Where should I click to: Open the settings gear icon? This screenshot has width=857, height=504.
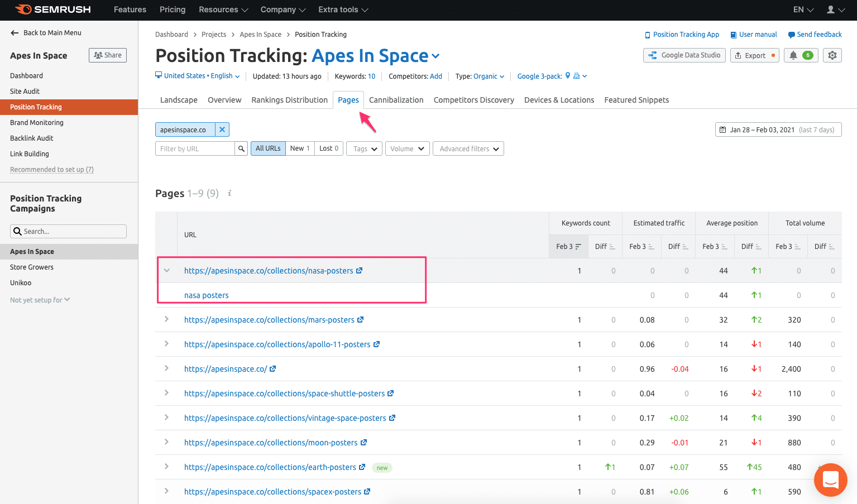[x=832, y=55]
